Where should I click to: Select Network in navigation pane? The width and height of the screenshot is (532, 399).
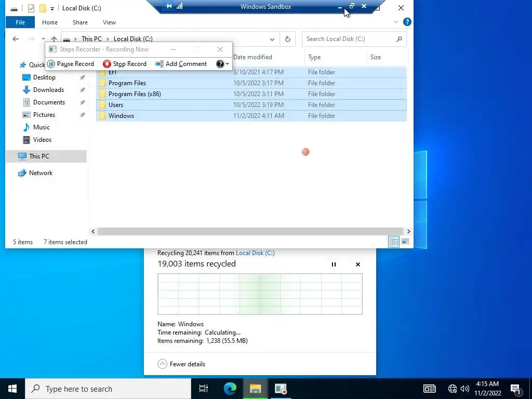tap(41, 173)
